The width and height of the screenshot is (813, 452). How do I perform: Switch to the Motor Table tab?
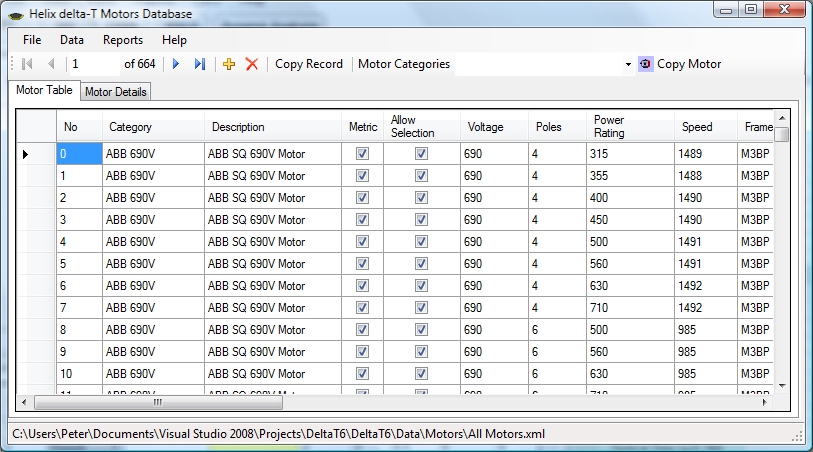pyautogui.click(x=44, y=90)
